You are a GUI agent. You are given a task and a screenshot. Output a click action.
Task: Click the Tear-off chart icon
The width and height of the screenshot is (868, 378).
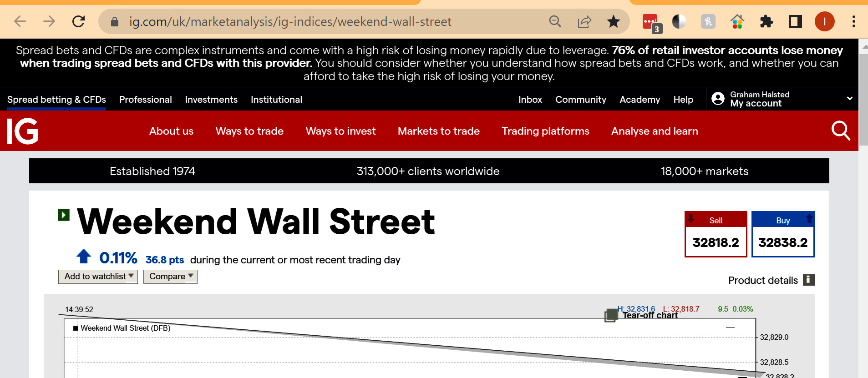(x=611, y=315)
